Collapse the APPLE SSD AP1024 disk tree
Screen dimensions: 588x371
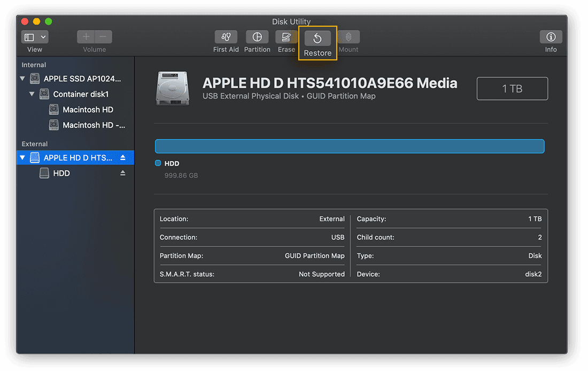pyautogui.click(x=22, y=79)
